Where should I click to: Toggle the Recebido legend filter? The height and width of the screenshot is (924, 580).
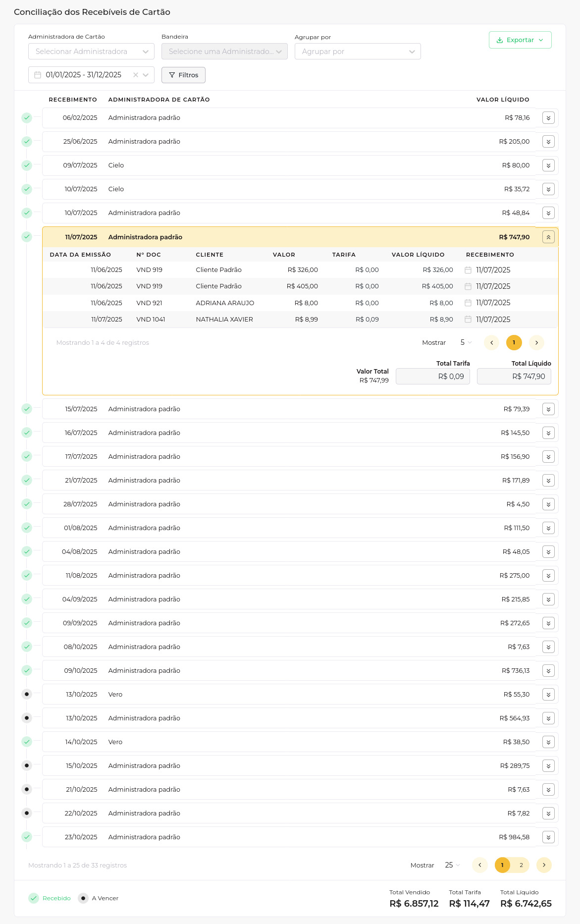tap(50, 898)
